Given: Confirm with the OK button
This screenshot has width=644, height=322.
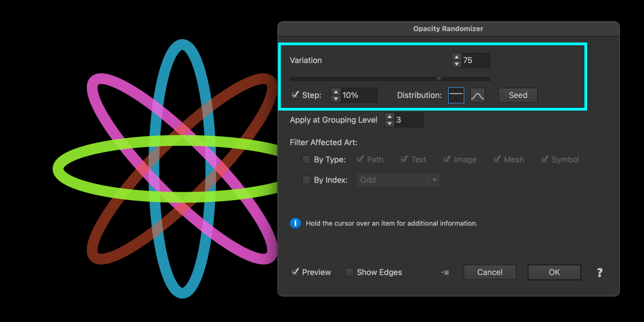Looking at the screenshot, I should pyautogui.click(x=554, y=272).
